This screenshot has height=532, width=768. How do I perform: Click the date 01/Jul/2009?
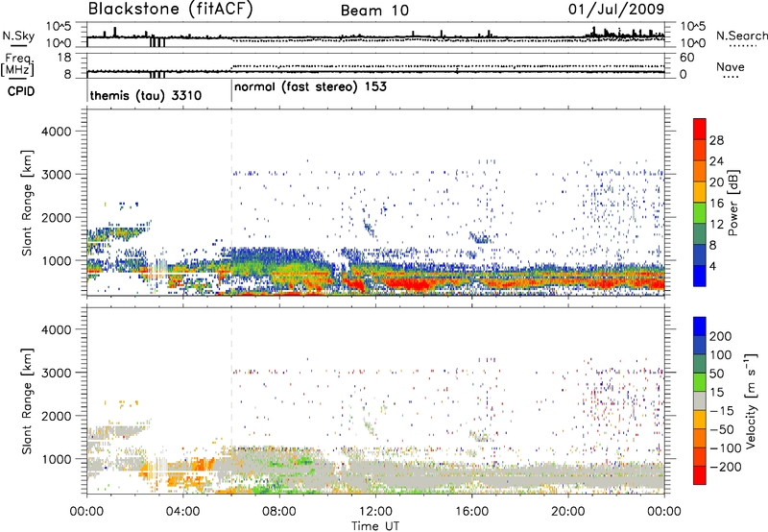pyautogui.click(x=616, y=9)
